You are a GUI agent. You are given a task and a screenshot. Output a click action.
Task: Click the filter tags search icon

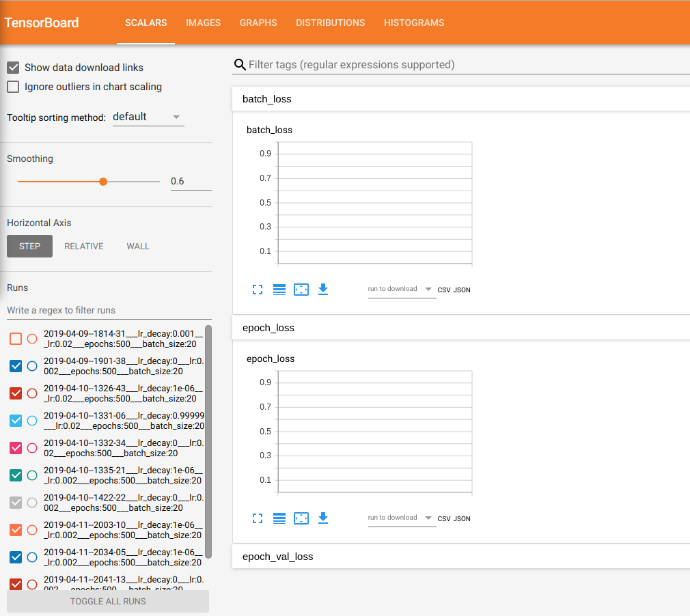(x=240, y=64)
